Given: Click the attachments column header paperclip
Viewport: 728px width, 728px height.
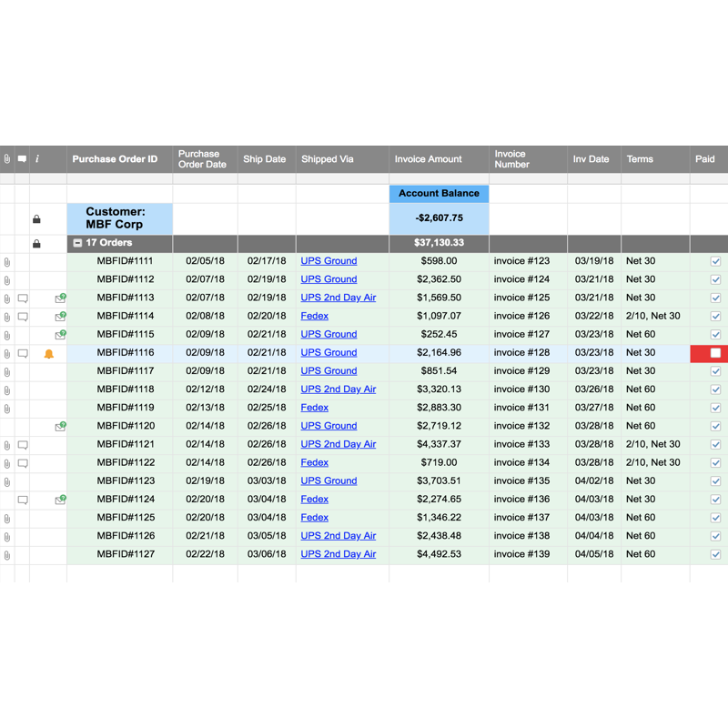Looking at the screenshot, I should click(7, 159).
